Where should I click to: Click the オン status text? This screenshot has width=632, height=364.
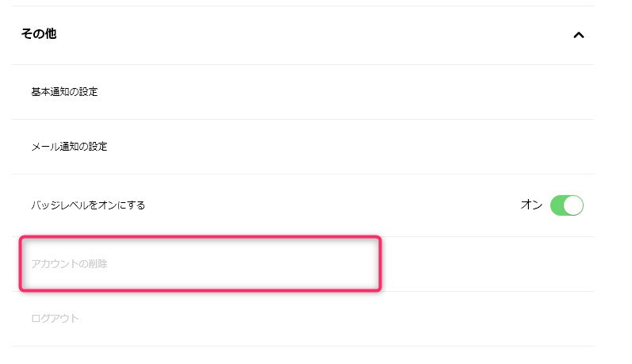pos(530,205)
